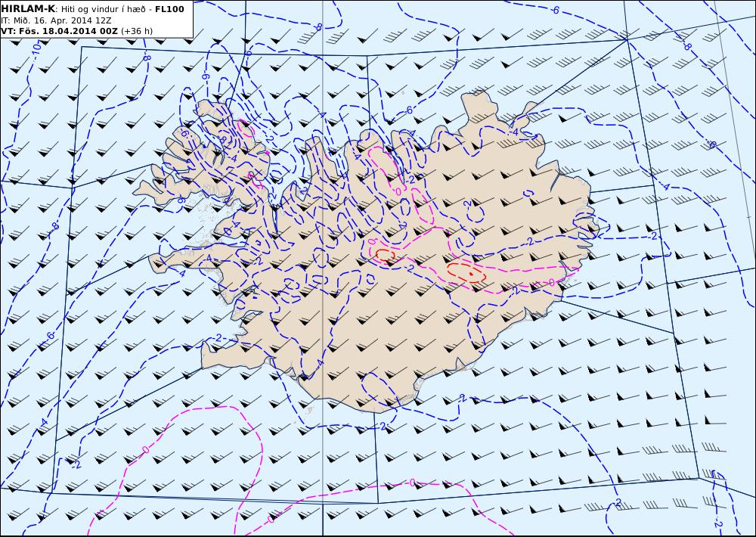This screenshot has height=537, width=756.
Task: Click the VT: Fös. 18.04.2014 00Z valid time
Action: 59,31
